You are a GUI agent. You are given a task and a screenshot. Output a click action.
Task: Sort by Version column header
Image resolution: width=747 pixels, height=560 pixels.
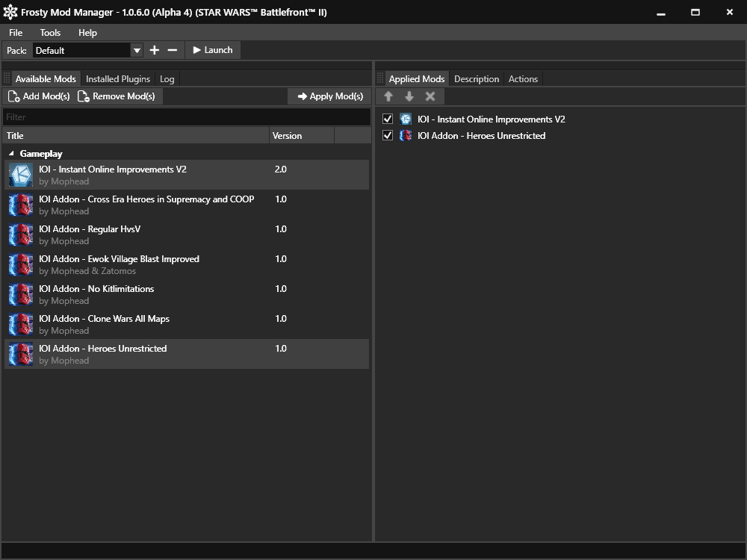pyautogui.click(x=302, y=136)
